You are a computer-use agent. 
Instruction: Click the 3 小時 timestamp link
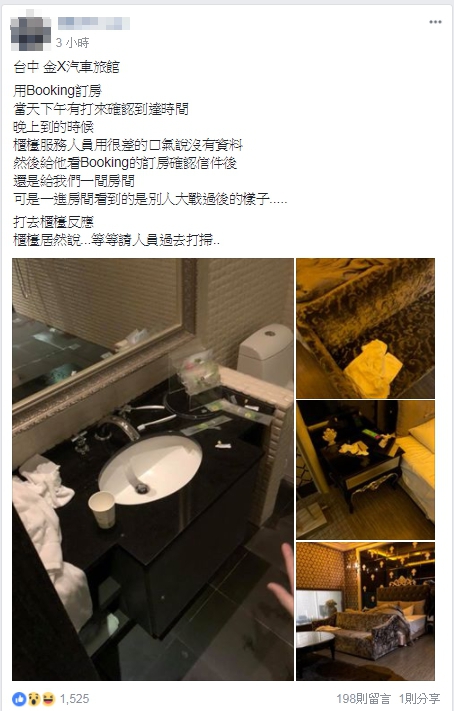click(x=72, y=43)
